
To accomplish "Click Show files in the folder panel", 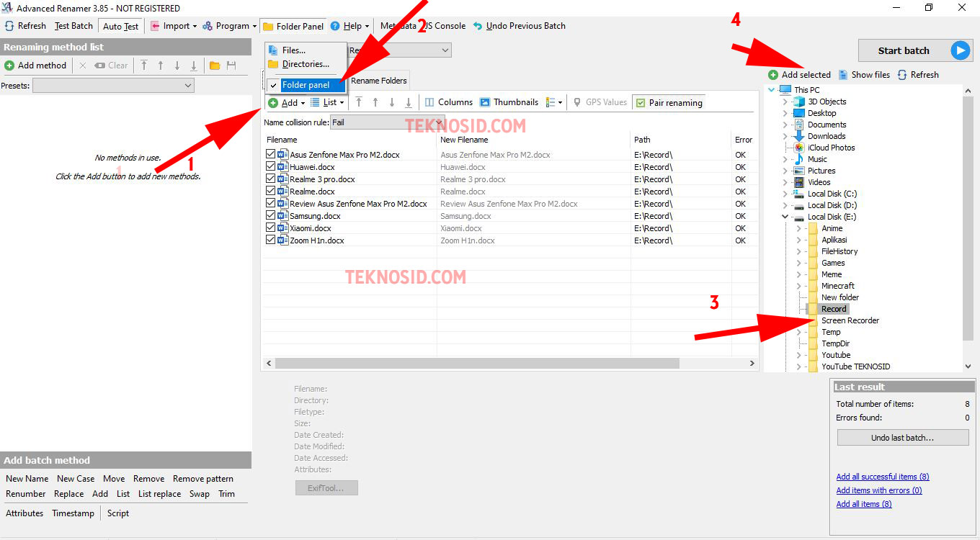I will click(x=864, y=75).
